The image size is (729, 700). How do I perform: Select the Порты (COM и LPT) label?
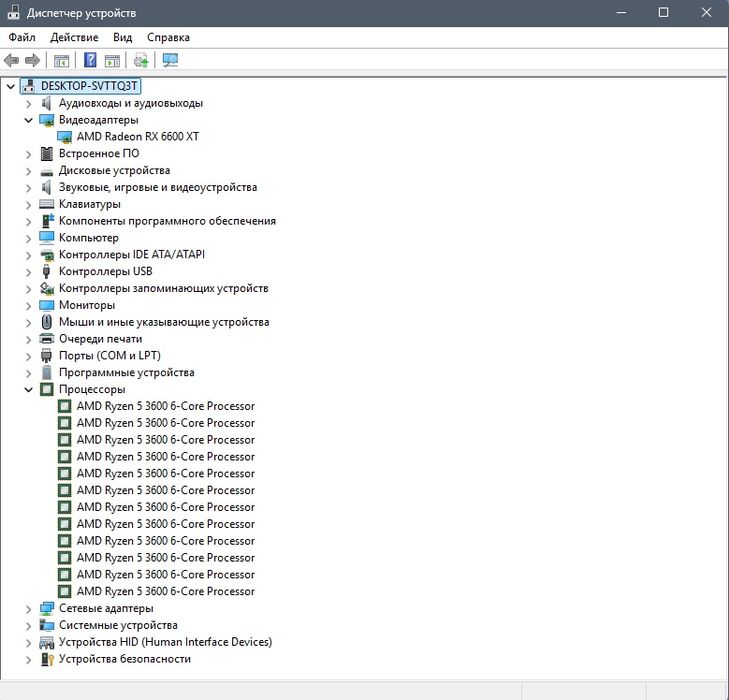tap(110, 356)
